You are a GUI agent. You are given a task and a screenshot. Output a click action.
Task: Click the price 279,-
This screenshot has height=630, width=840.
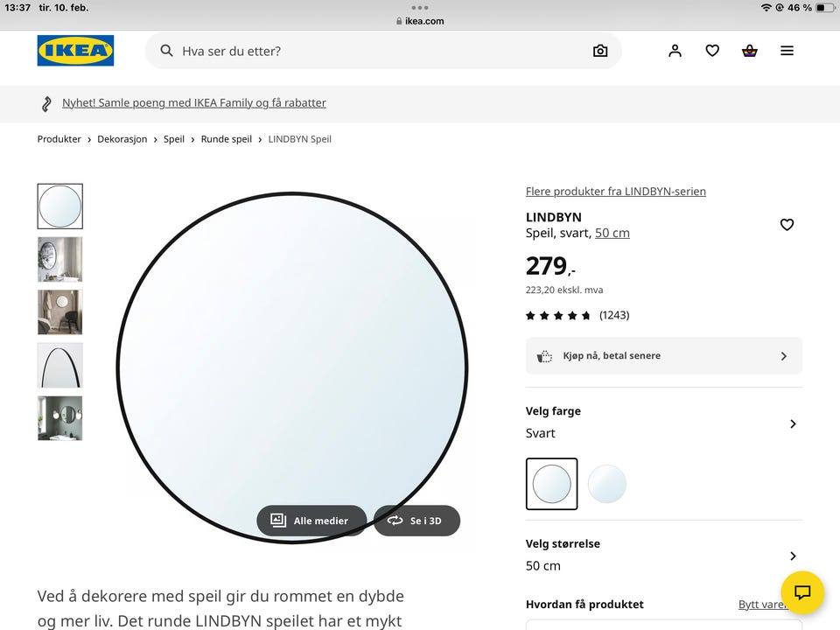pos(550,266)
